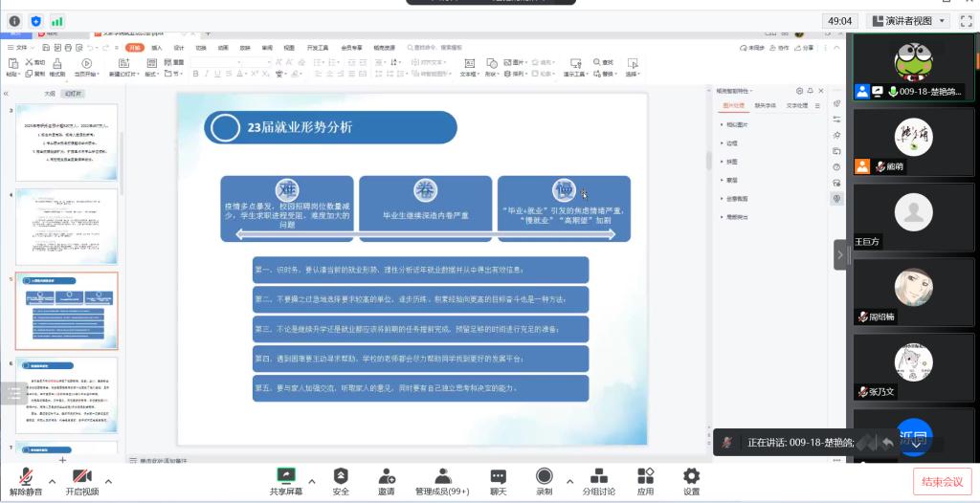Click the green network signal icon
The image size is (980, 503).
click(x=57, y=20)
